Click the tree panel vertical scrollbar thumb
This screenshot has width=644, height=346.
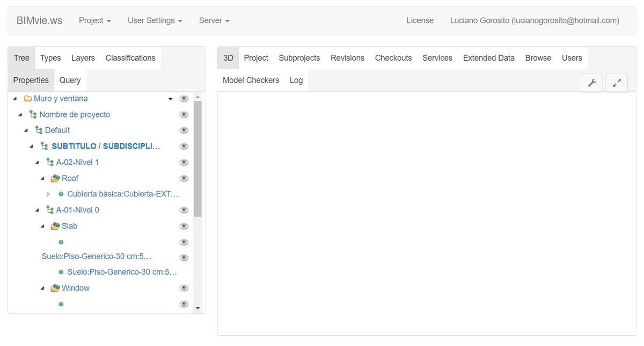coord(197,159)
